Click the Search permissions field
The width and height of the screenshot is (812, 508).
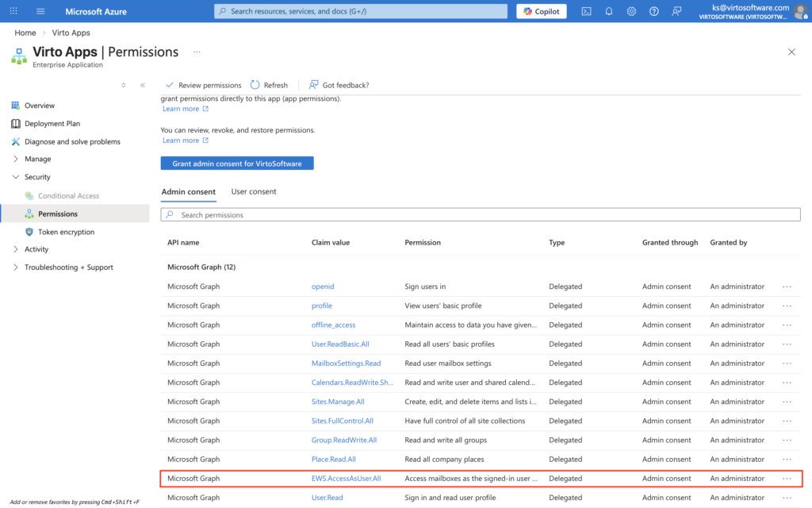pos(481,215)
